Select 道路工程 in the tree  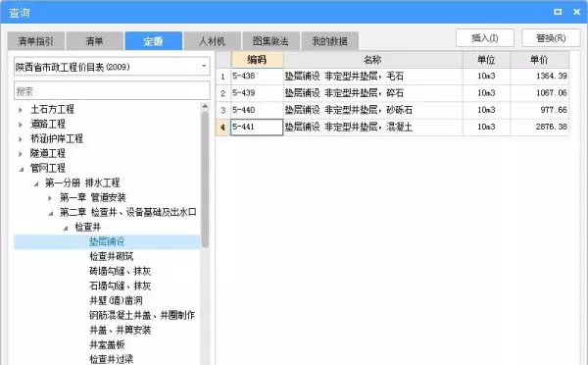point(48,124)
